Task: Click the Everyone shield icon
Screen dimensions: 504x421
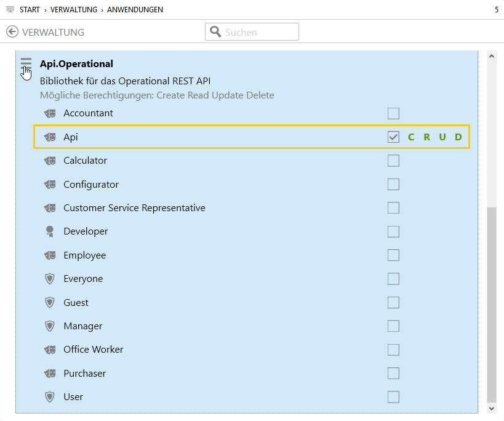Action: click(x=50, y=279)
